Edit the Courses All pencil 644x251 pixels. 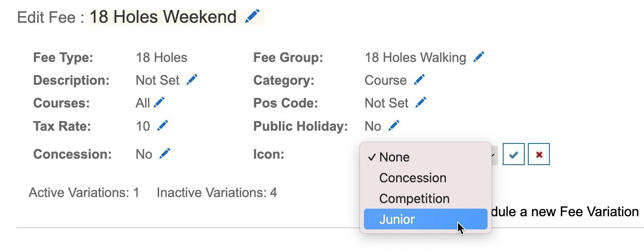coord(159,103)
